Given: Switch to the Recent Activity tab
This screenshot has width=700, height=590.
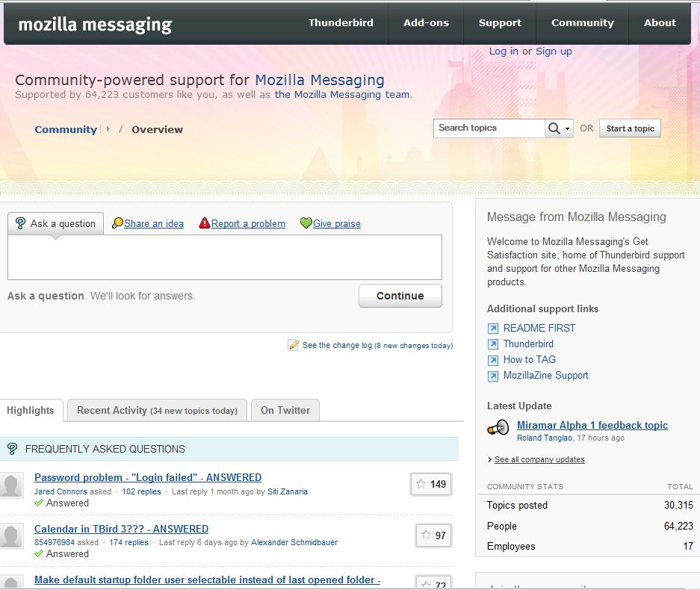Looking at the screenshot, I should click(156, 410).
